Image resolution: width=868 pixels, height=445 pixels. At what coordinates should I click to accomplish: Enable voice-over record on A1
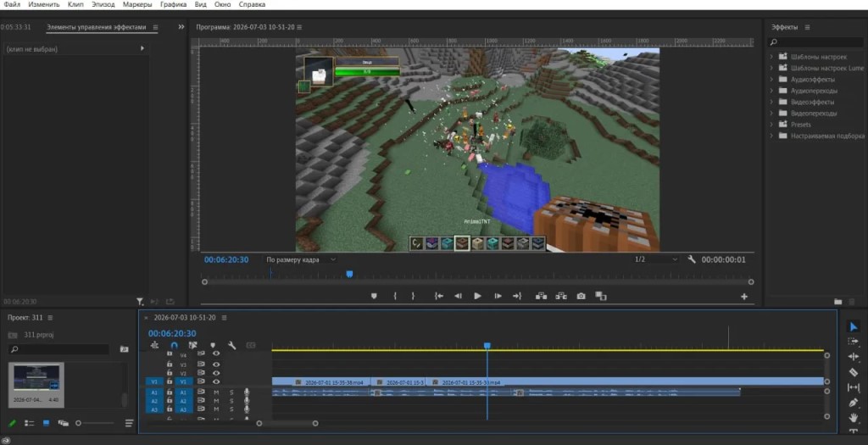pos(247,392)
